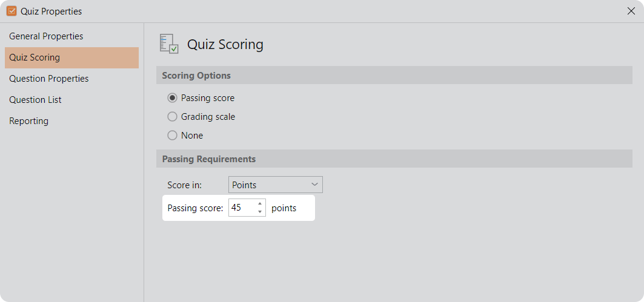Click the Quiz Scoring header icon

(168, 44)
